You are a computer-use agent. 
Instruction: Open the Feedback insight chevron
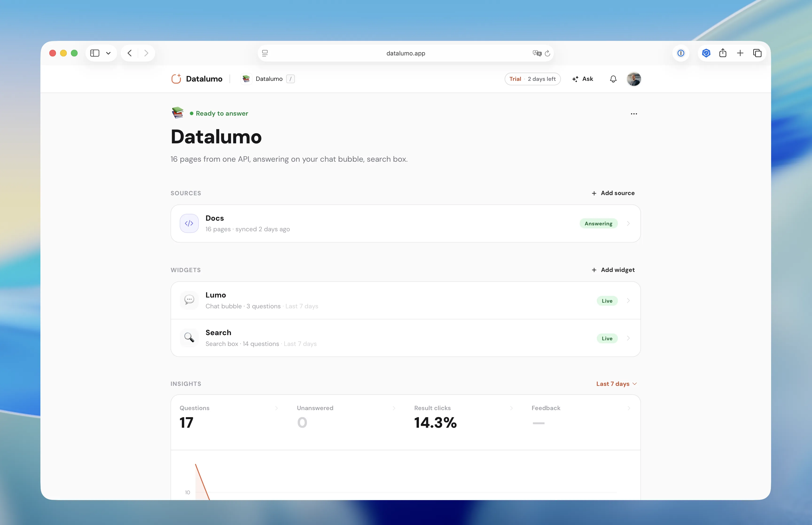click(x=629, y=408)
